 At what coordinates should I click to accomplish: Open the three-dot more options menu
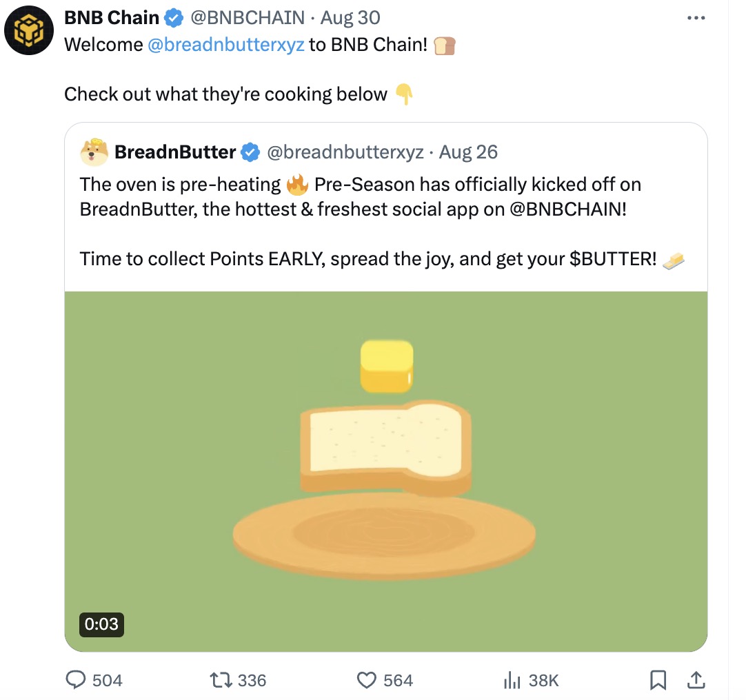coord(696,19)
